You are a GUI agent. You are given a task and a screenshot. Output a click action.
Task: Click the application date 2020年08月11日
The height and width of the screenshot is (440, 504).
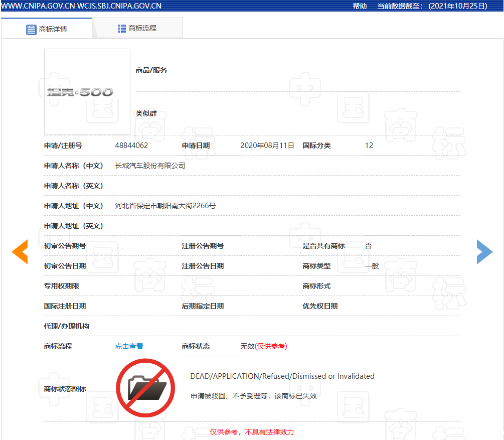(x=267, y=145)
